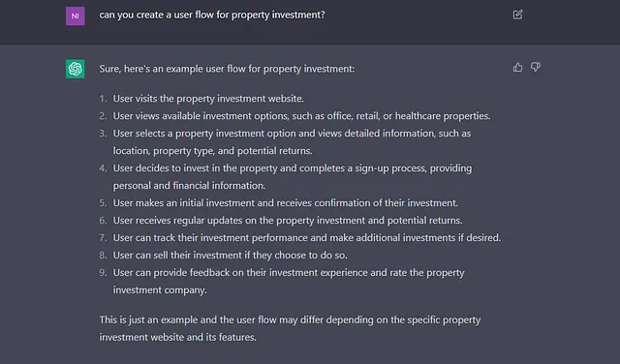Screen dimensions: 620x364
Task: Click step 4 about sign-up process
Action: pos(293,176)
